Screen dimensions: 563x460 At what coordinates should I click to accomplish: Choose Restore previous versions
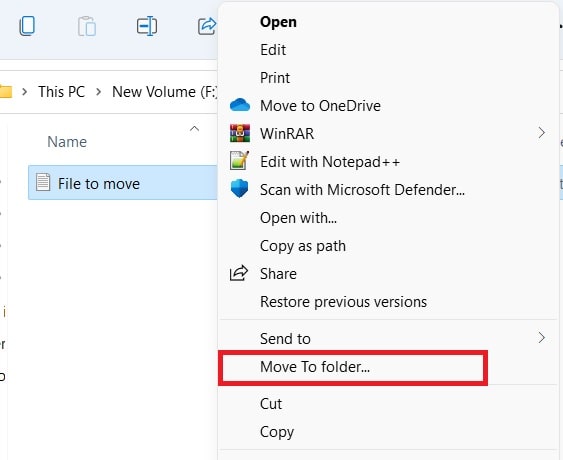click(387, 302)
